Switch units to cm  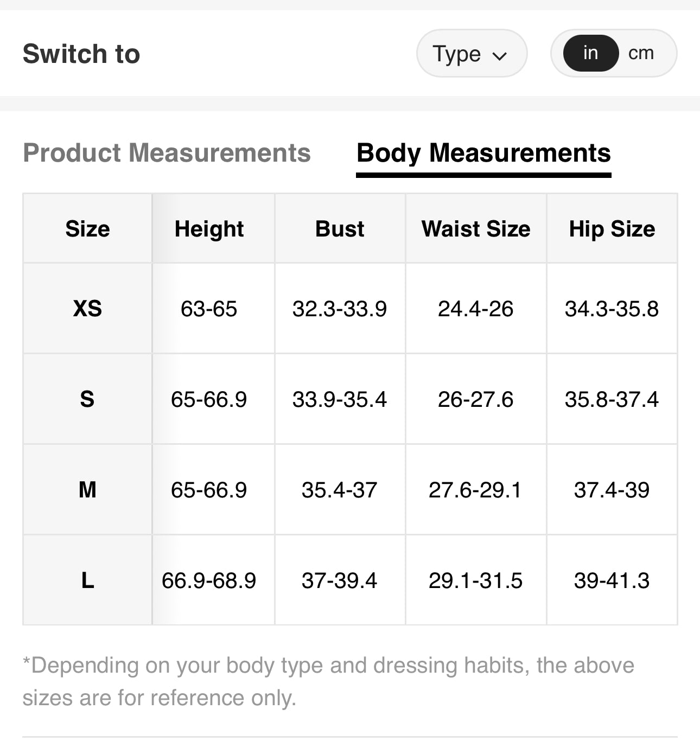click(641, 53)
